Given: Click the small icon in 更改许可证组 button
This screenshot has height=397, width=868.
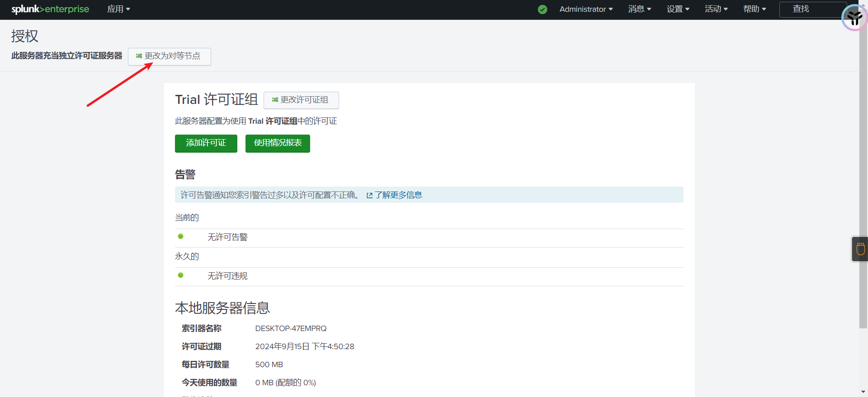Looking at the screenshot, I should pos(275,100).
